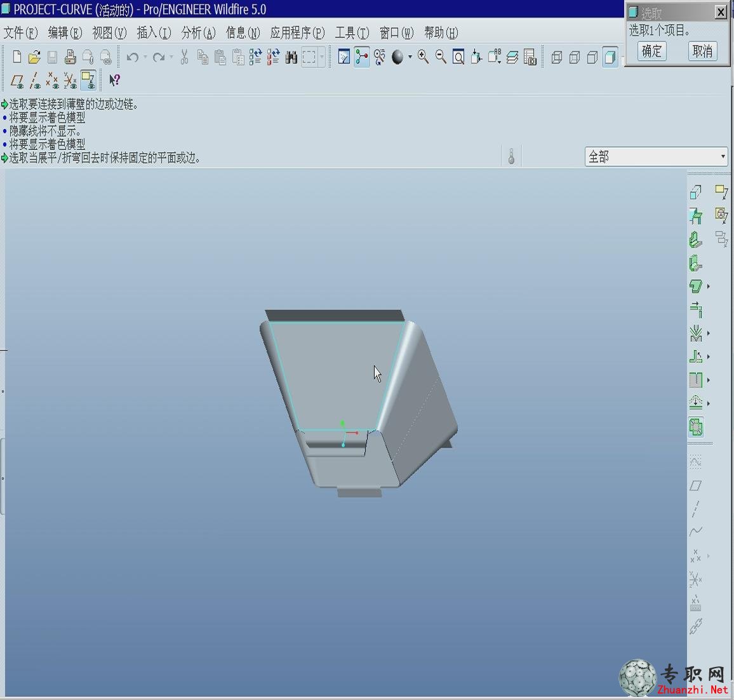Select the Extend wall tool
Screen dimensions: 734x700
click(696, 309)
